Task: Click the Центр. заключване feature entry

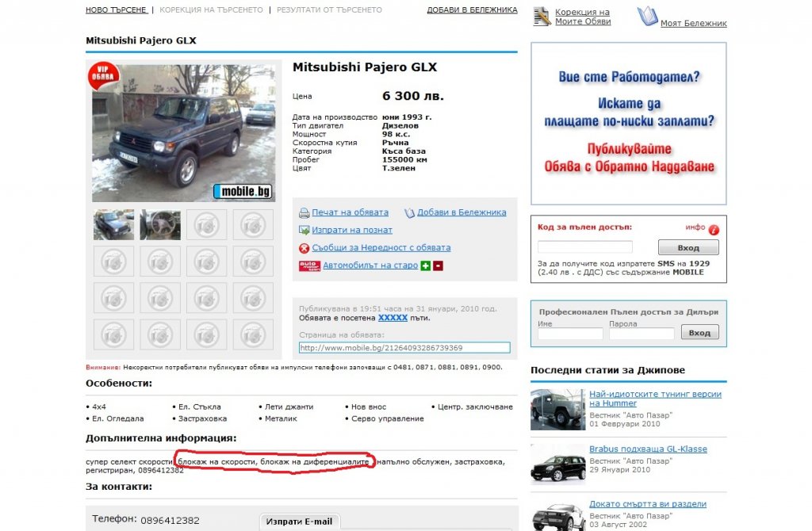Action: pos(475,407)
